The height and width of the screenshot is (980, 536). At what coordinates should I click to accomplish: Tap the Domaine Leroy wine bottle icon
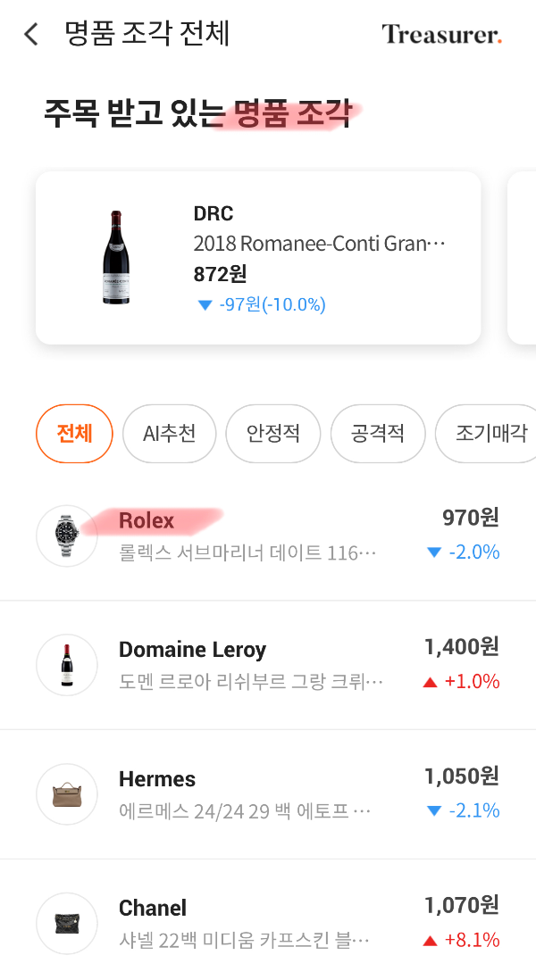coord(66,664)
